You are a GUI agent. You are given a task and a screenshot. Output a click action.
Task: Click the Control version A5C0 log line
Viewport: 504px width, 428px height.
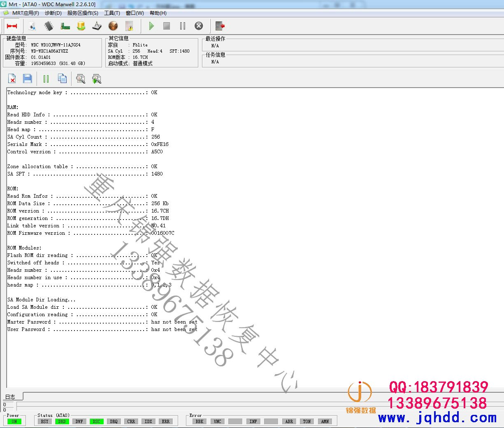(85, 152)
